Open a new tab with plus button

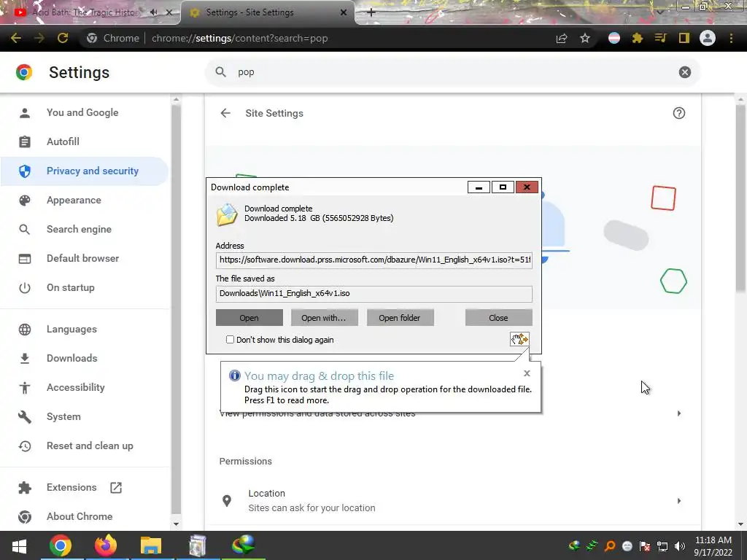point(371,12)
